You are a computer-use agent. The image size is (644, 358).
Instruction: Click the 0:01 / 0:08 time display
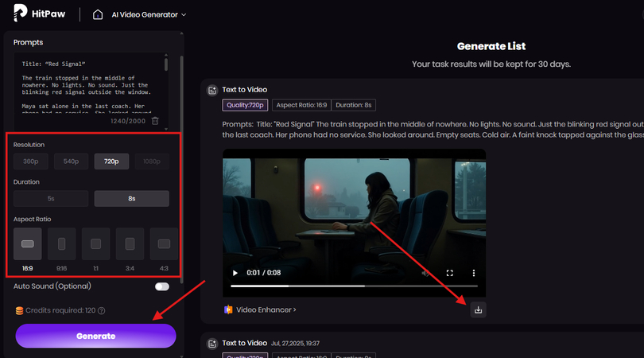[x=264, y=273]
